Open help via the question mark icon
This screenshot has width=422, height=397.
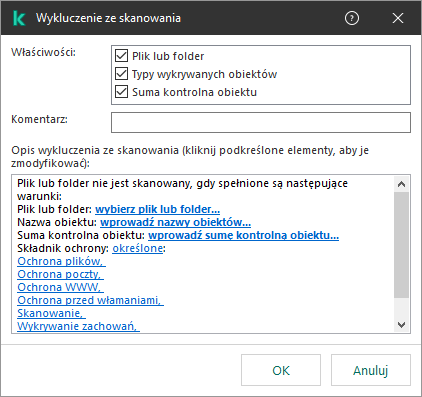pos(352,18)
